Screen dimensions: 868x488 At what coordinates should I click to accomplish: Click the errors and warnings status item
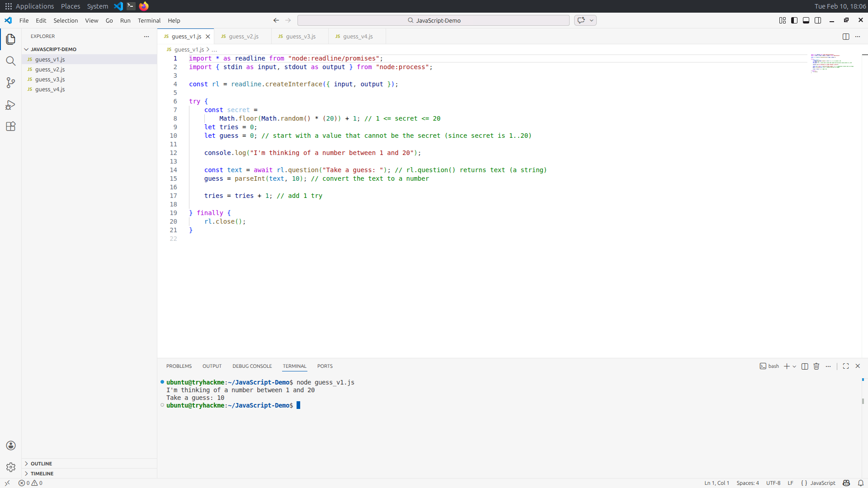point(31,483)
